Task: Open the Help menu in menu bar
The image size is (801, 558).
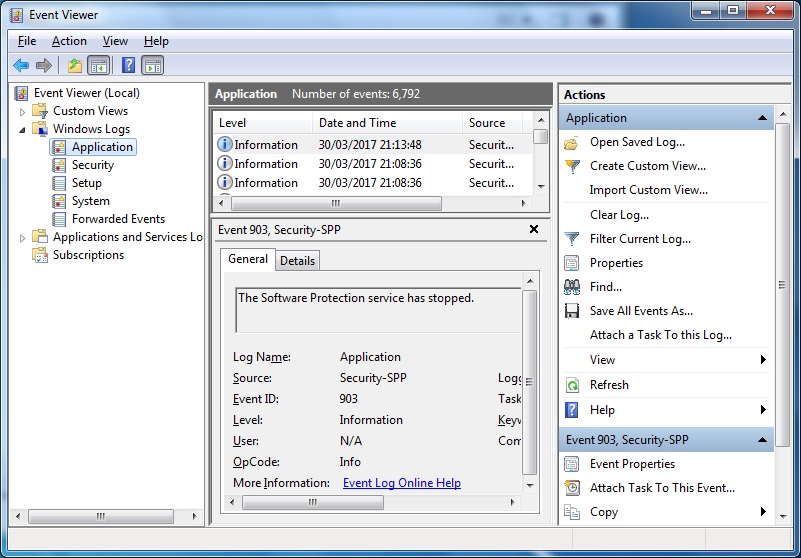Action: tap(156, 41)
